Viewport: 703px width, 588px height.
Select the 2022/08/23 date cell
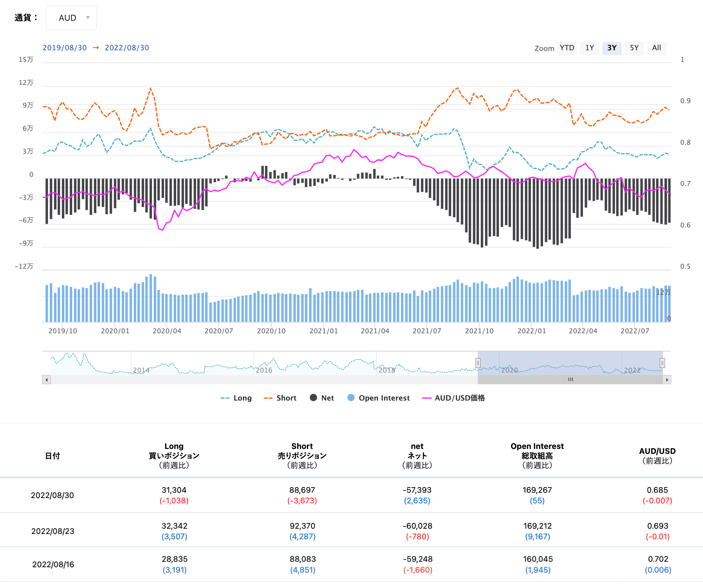[53, 531]
